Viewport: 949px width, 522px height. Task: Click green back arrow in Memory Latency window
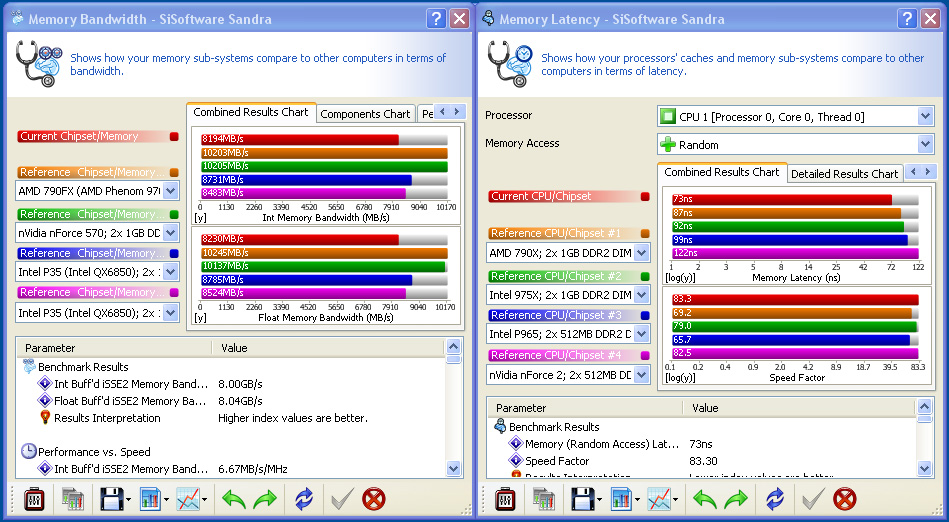click(x=704, y=499)
